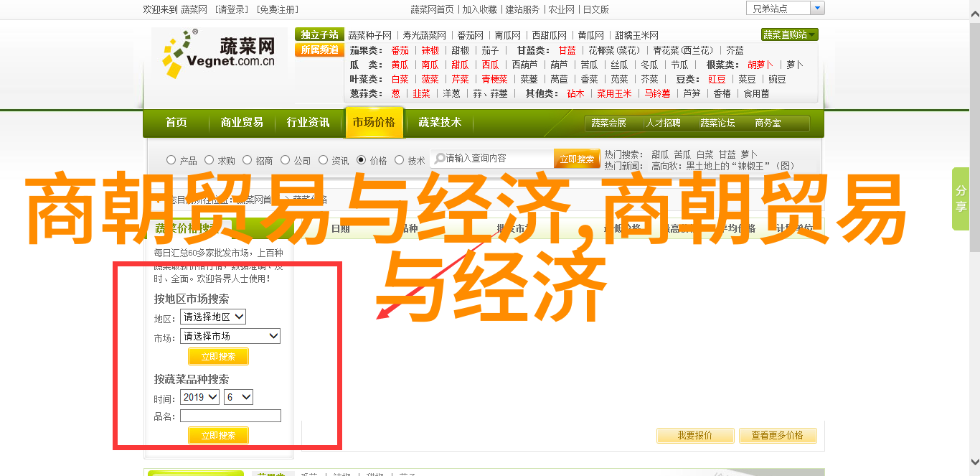
Task: Choose the 技术 radio button
Action: (x=400, y=160)
